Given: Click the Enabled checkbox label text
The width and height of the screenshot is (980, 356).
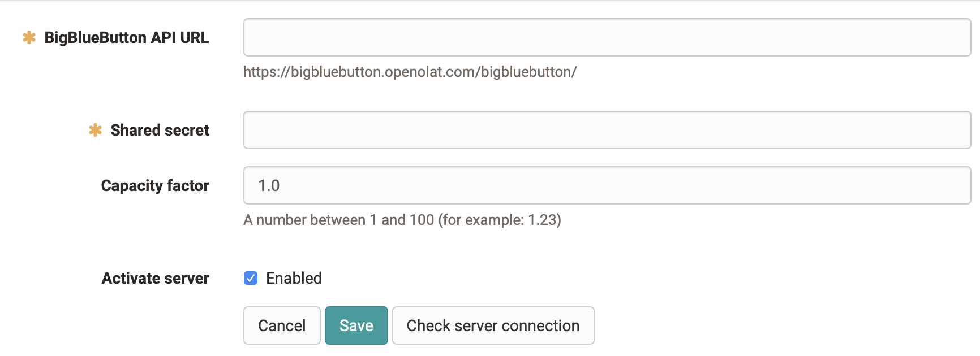Looking at the screenshot, I should click(294, 278).
